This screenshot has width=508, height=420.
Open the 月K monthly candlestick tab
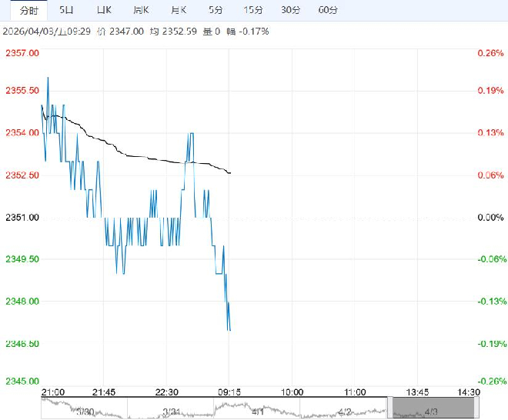[178, 10]
